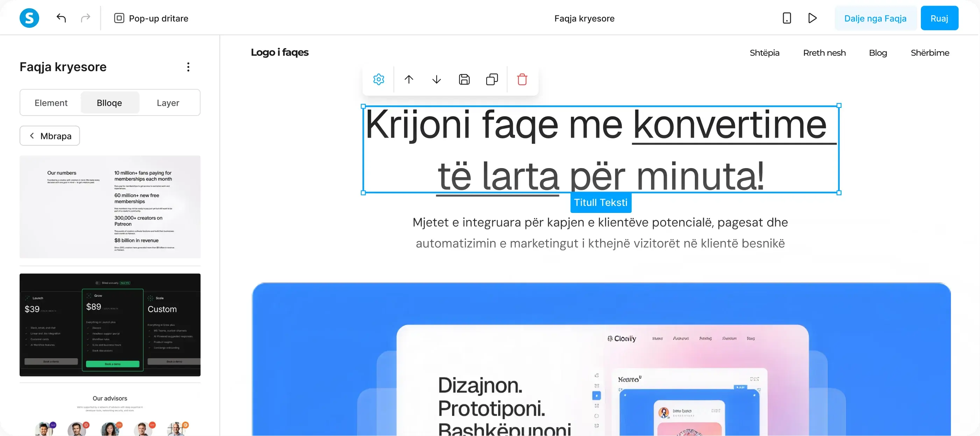Save the heading block with the save icon
This screenshot has width=980, height=436.
pos(464,79)
